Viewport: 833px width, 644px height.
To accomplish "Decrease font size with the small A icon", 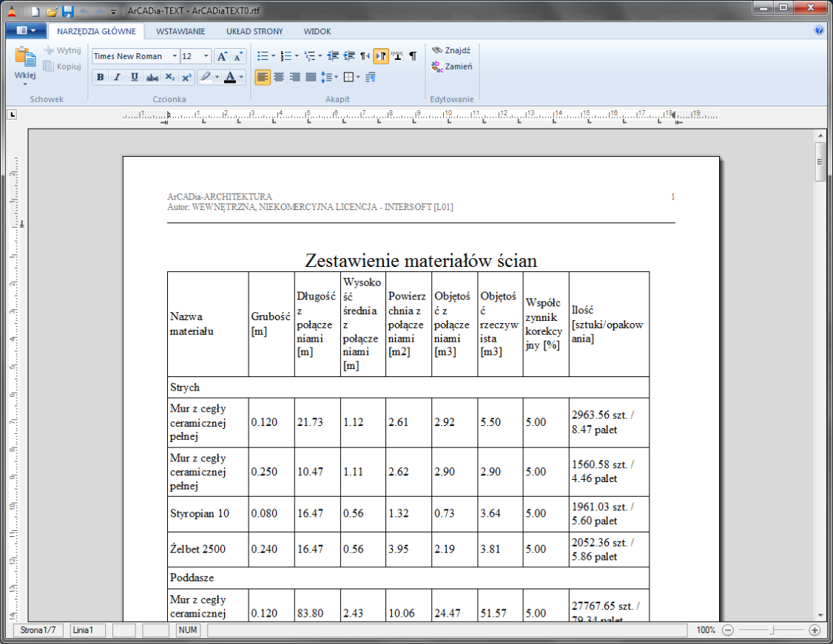I will pyautogui.click(x=238, y=56).
